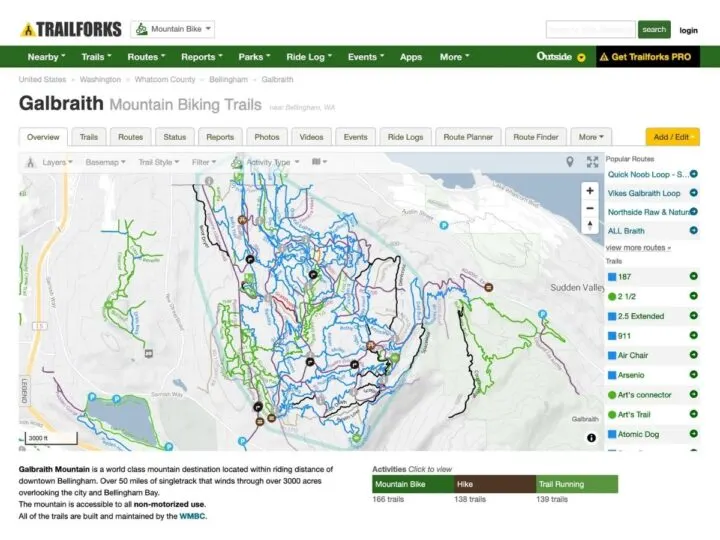
Task: Click the map location pin icon
Action: pos(569,162)
